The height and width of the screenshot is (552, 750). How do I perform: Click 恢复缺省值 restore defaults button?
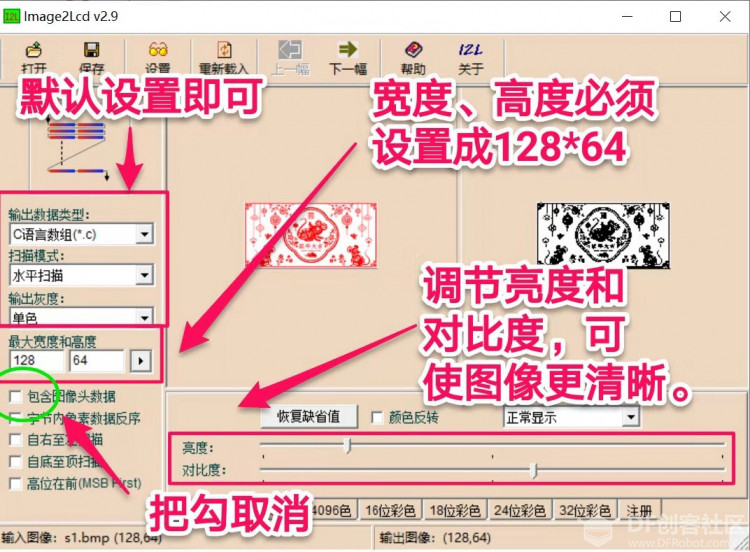tap(309, 417)
